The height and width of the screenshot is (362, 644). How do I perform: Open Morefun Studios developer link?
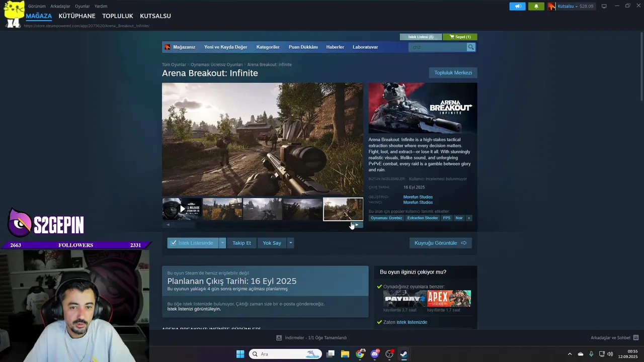tap(418, 197)
